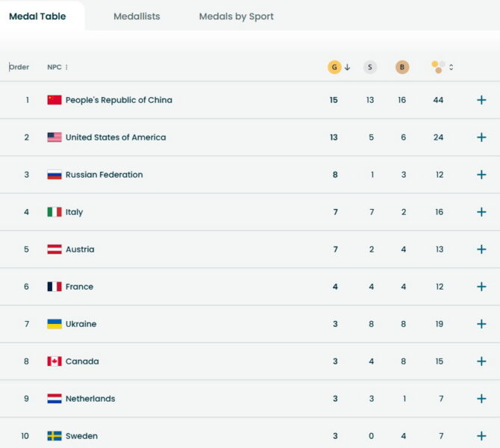Select the Medal Table tab
This screenshot has height=448, width=500.
click(37, 16)
